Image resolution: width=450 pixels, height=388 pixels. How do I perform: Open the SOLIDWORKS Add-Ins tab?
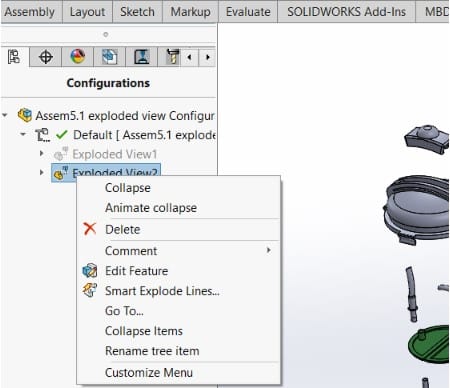point(346,12)
